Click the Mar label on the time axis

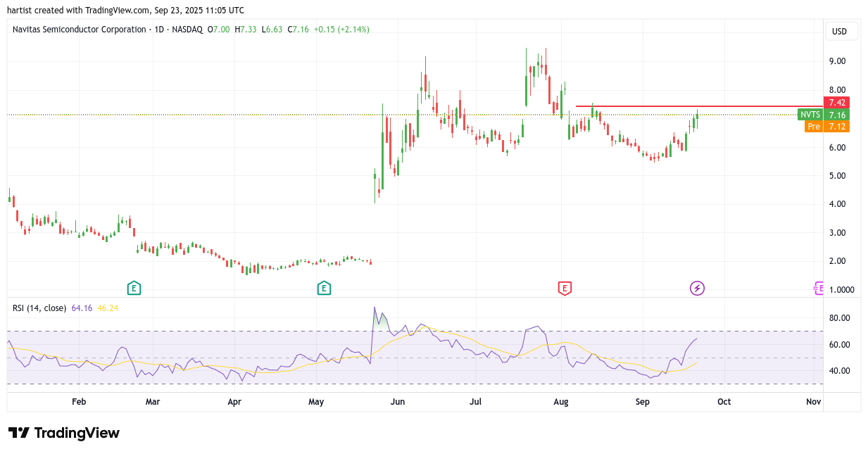point(152,402)
